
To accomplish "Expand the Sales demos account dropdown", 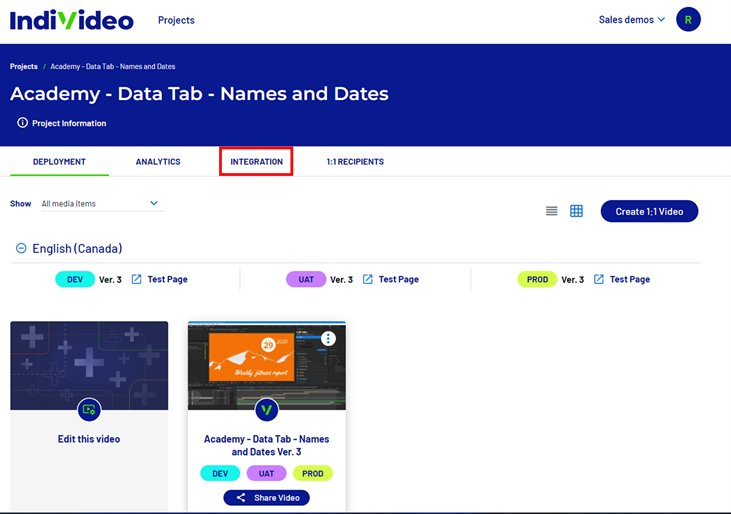I will pyautogui.click(x=632, y=20).
